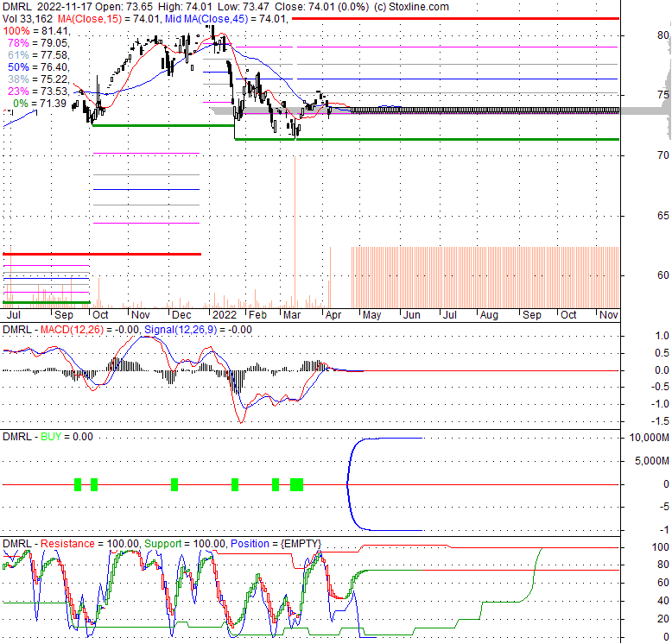The image size is (672, 644).
Task: Click the tall March volume spike bar
Action: pyautogui.click(x=295, y=232)
